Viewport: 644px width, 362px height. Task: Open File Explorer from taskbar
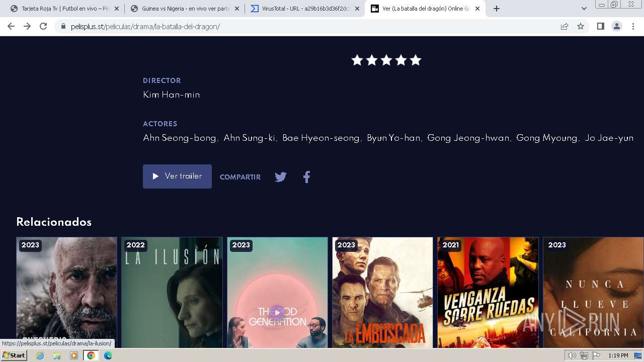click(x=57, y=355)
